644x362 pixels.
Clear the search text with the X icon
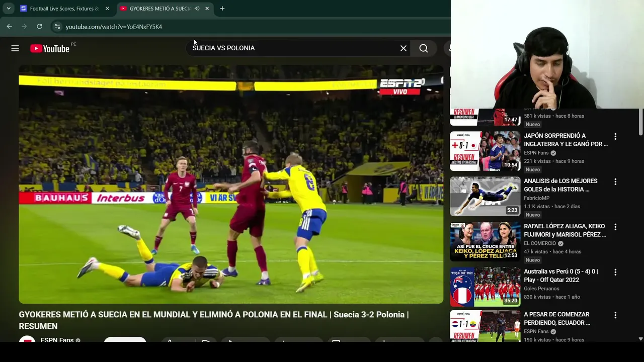pyautogui.click(x=404, y=48)
